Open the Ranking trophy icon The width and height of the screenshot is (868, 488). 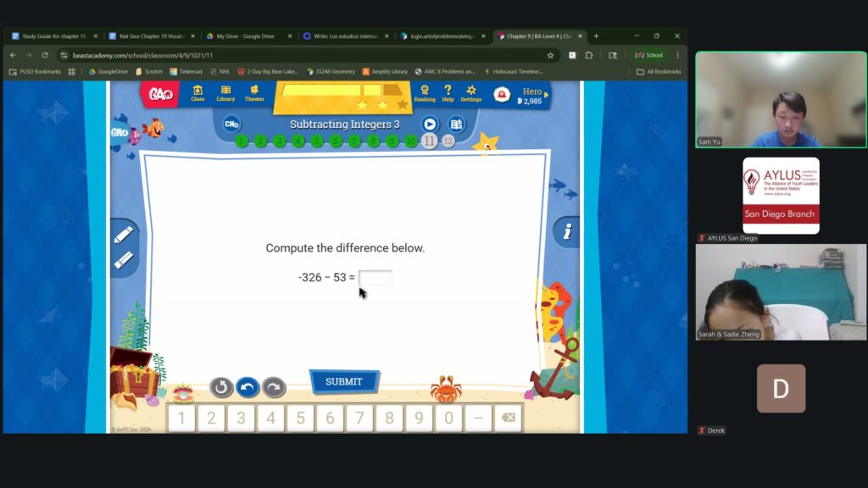pos(425,93)
